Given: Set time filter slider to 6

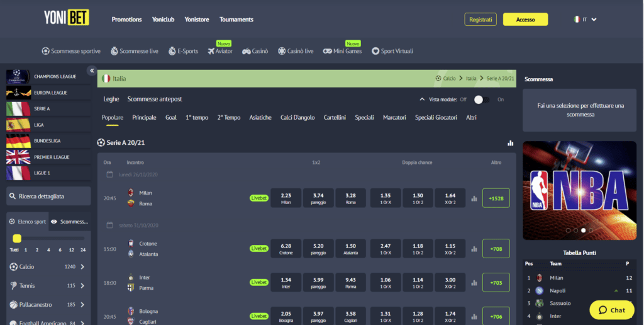Looking at the screenshot, I should point(60,249).
